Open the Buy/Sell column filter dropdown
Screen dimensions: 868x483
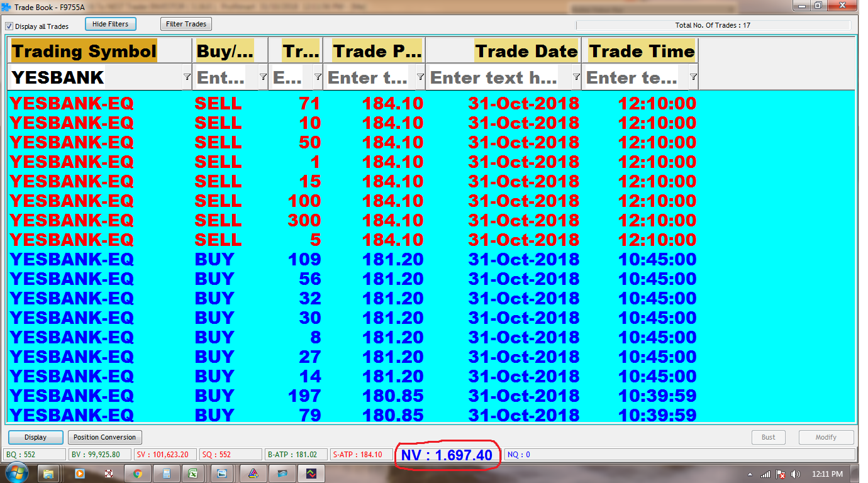263,77
